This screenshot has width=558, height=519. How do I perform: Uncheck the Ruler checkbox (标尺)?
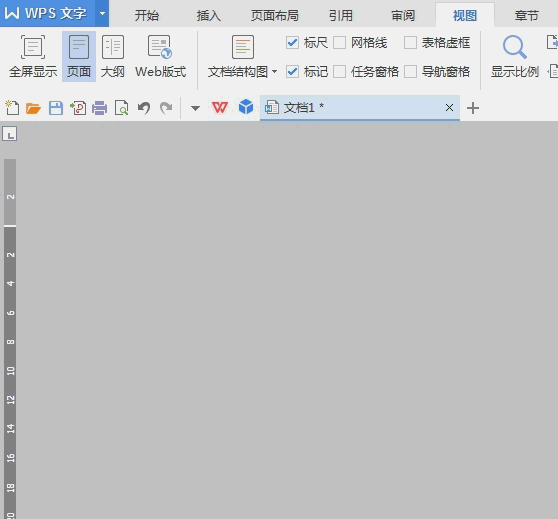(292, 43)
